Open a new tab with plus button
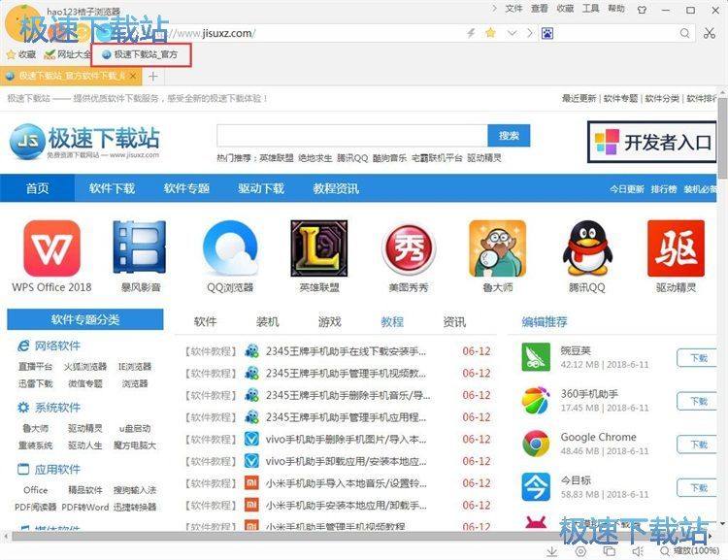Image resolution: width=728 pixels, height=560 pixels. pos(153,76)
